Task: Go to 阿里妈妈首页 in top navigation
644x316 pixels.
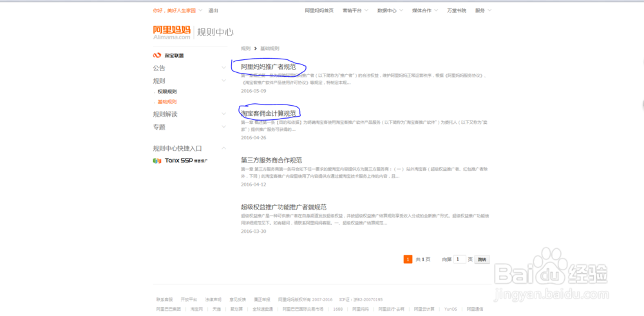Action: click(319, 11)
